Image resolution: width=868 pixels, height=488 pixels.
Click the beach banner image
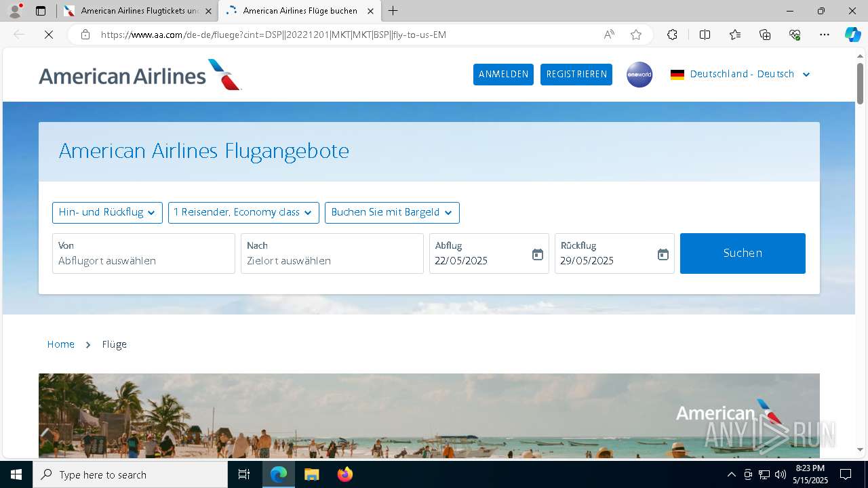click(x=429, y=415)
